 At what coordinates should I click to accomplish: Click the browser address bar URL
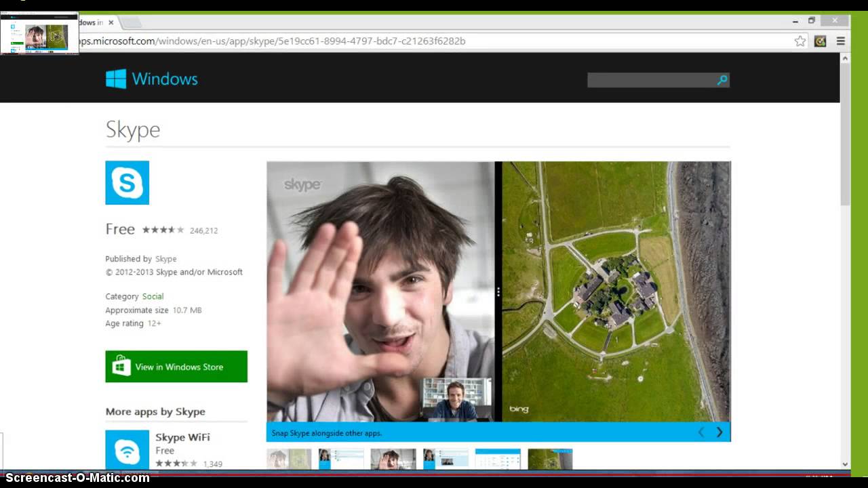(271, 41)
